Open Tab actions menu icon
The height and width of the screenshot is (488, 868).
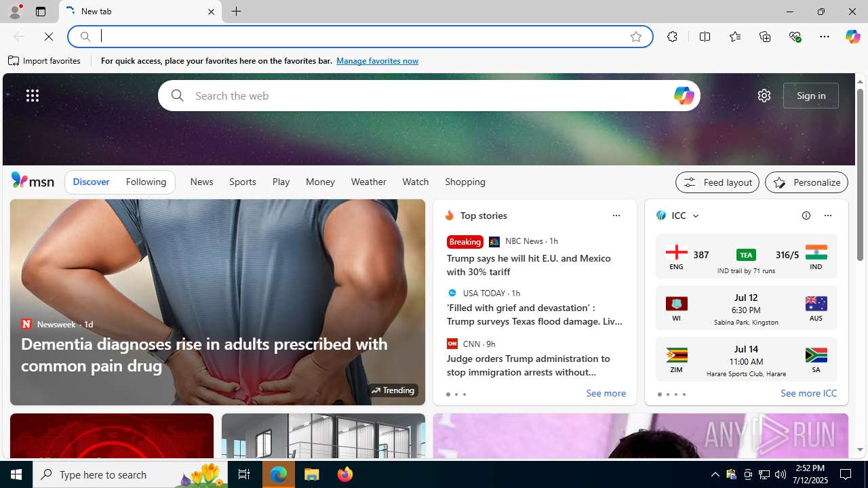[40, 12]
